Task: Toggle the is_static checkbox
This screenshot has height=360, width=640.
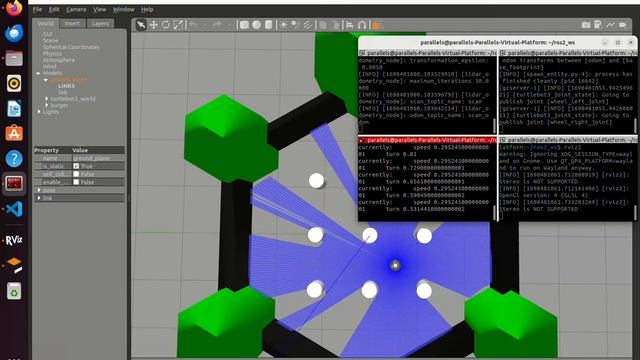Action: click(x=76, y=166)
